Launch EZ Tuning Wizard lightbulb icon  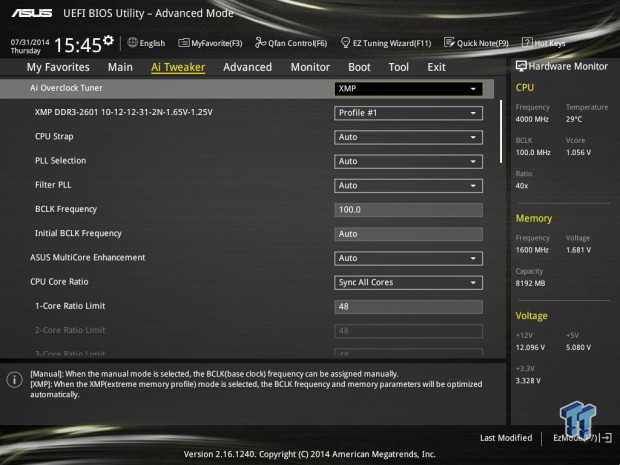click(345, 42)
